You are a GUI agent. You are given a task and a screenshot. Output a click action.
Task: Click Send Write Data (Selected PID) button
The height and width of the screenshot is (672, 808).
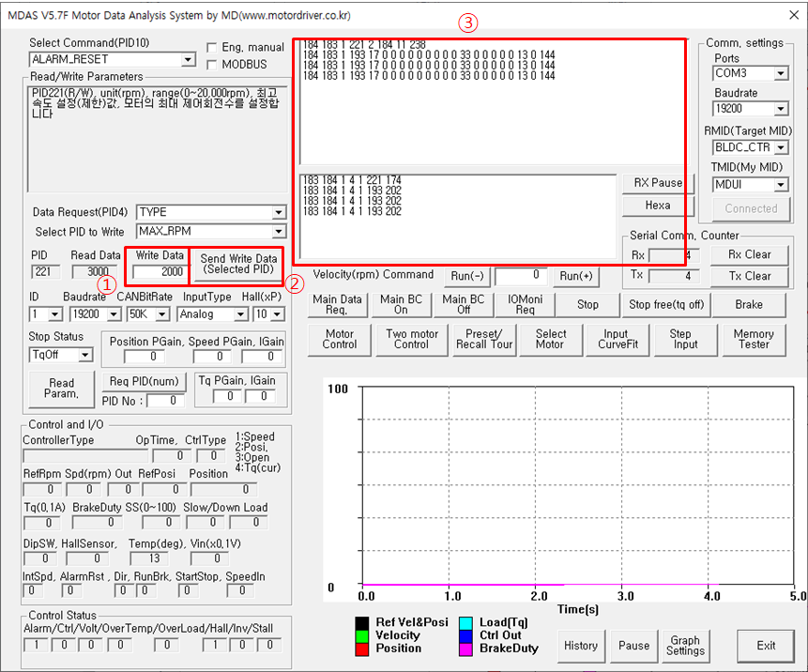click(x=238, y=264)
